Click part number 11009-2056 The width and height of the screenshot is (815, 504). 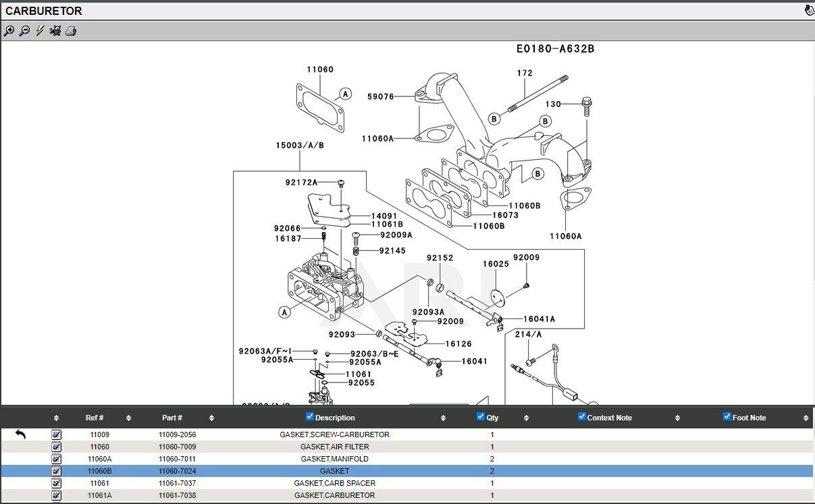click(x=177, y=435)
